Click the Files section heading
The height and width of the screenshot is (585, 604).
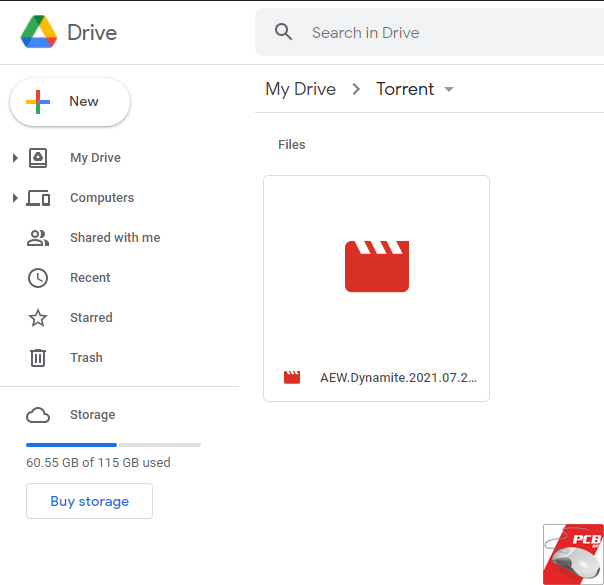coord(292,145)
